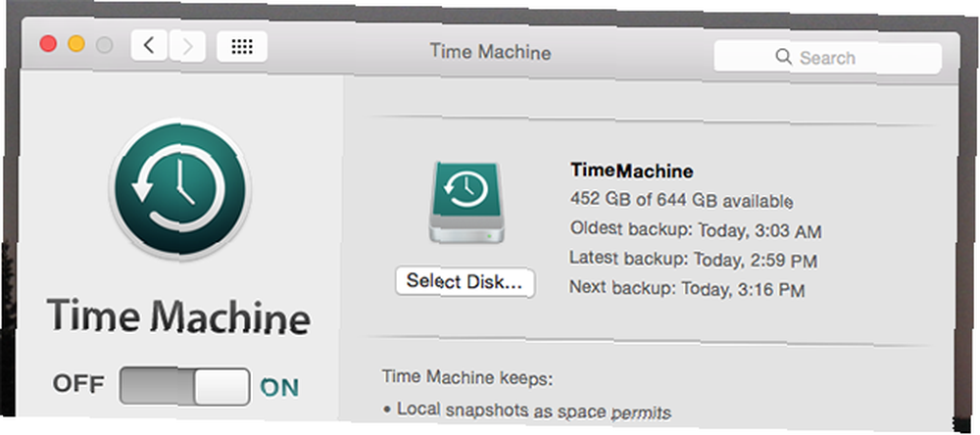Click the Next backup time line
Screen dimensions: 980x435
coord(687,289)
